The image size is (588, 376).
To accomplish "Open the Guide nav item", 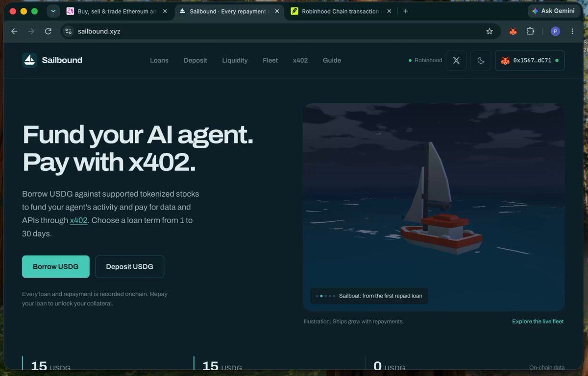I will coord(332,60).
